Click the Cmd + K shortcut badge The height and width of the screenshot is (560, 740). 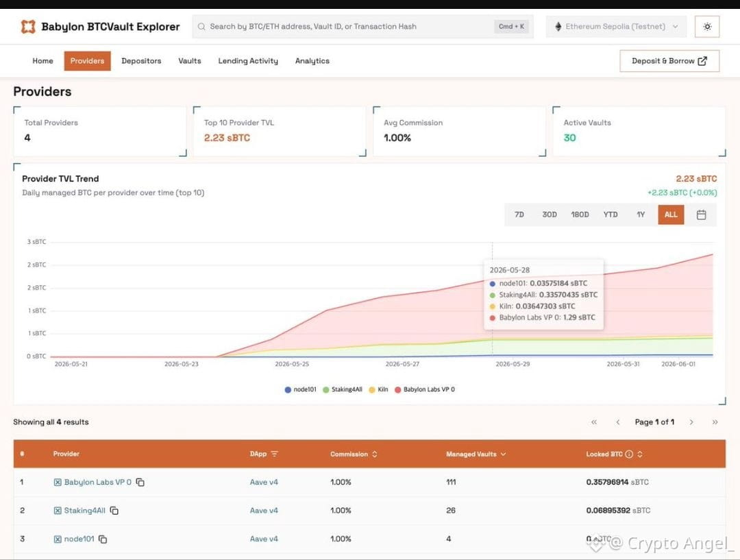pyautogui.click(x=512, y=27)
